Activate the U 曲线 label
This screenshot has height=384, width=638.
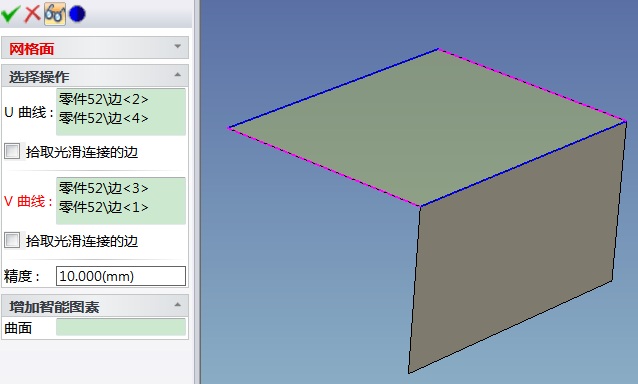(x=29, y=112)
